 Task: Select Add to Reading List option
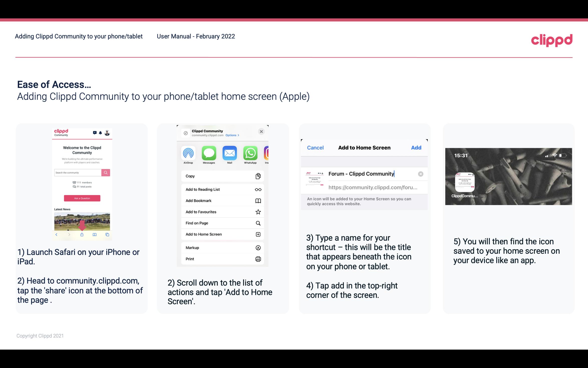point(222,189)
